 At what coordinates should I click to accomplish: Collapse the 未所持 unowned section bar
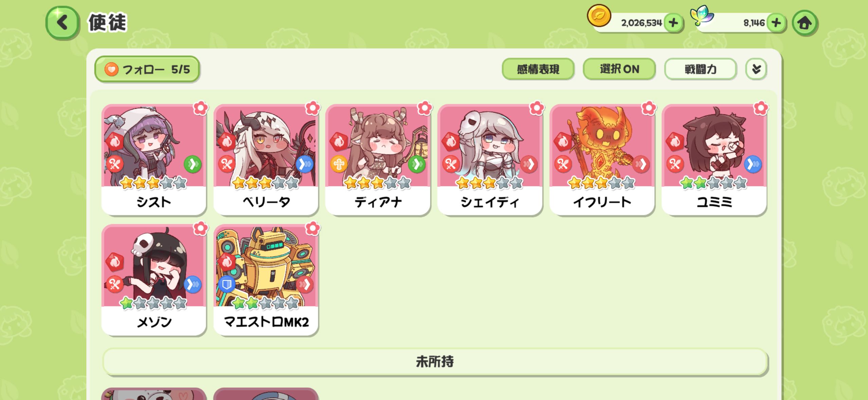tap(435, 362)
